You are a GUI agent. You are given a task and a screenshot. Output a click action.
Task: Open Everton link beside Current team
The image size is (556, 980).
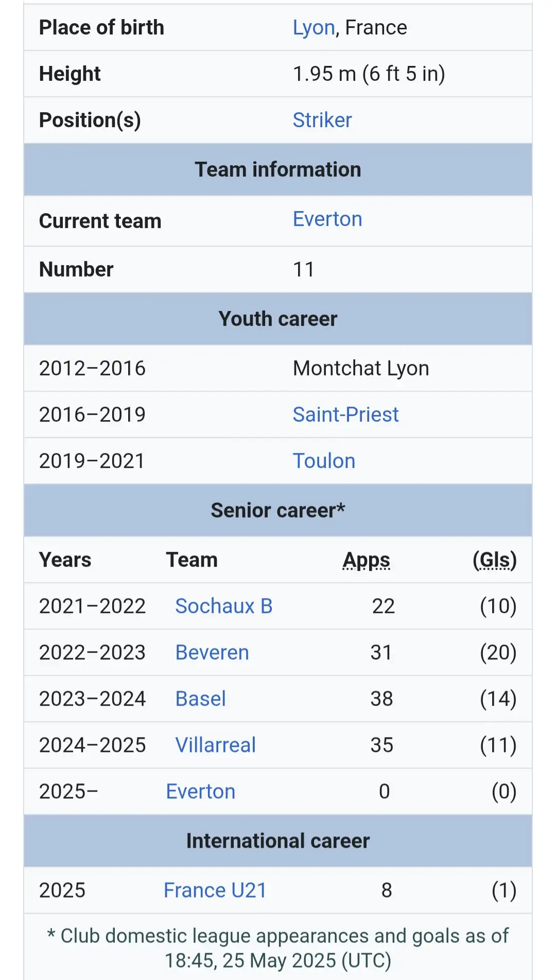pos(327,219)
